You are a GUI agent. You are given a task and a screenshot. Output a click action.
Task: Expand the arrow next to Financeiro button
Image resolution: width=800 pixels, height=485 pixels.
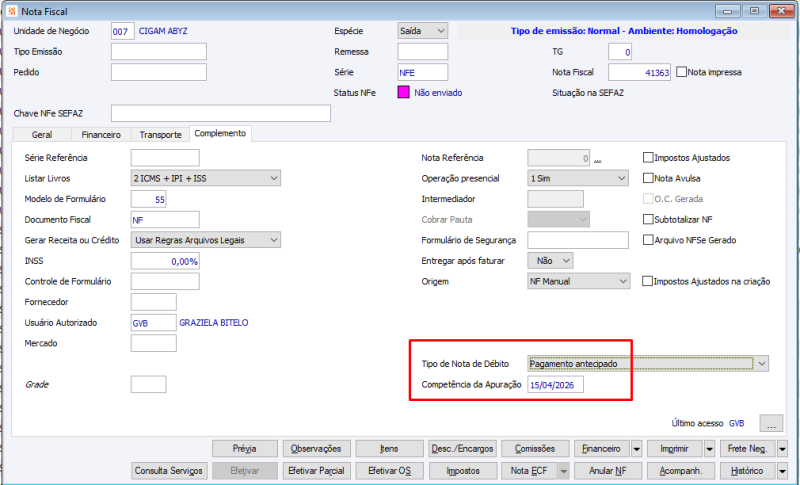(636, 449)
